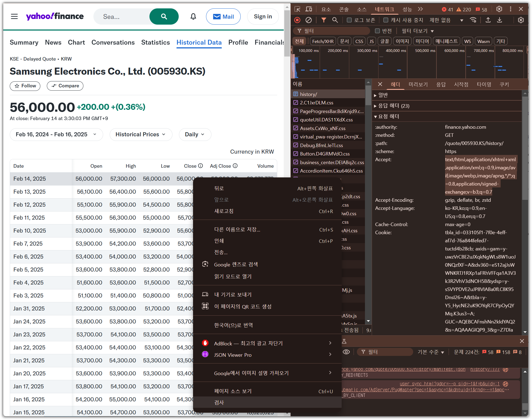Screen dimensions: 532x420
Task: Clear network log with the circle-slash icon
Action: 308,20
